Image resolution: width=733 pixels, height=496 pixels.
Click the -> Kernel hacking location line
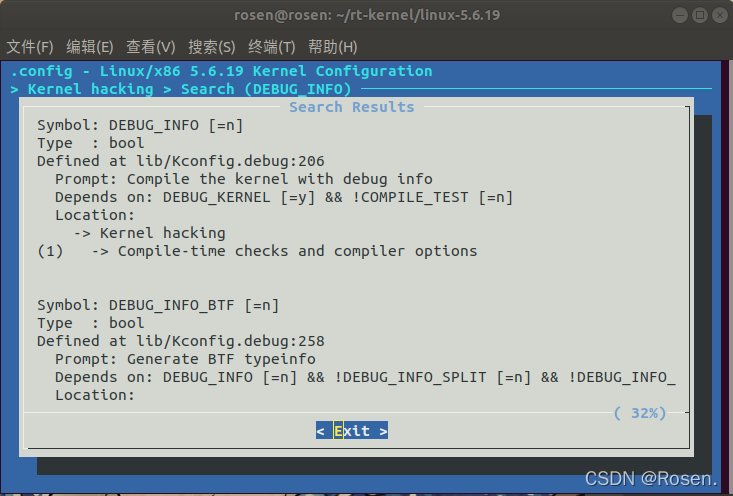coord(150,233)
